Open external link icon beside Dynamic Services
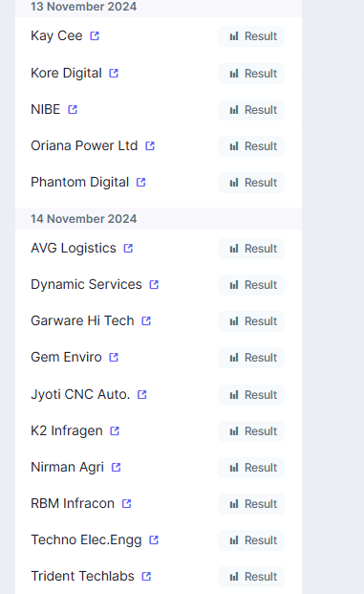 coord(154,284)
